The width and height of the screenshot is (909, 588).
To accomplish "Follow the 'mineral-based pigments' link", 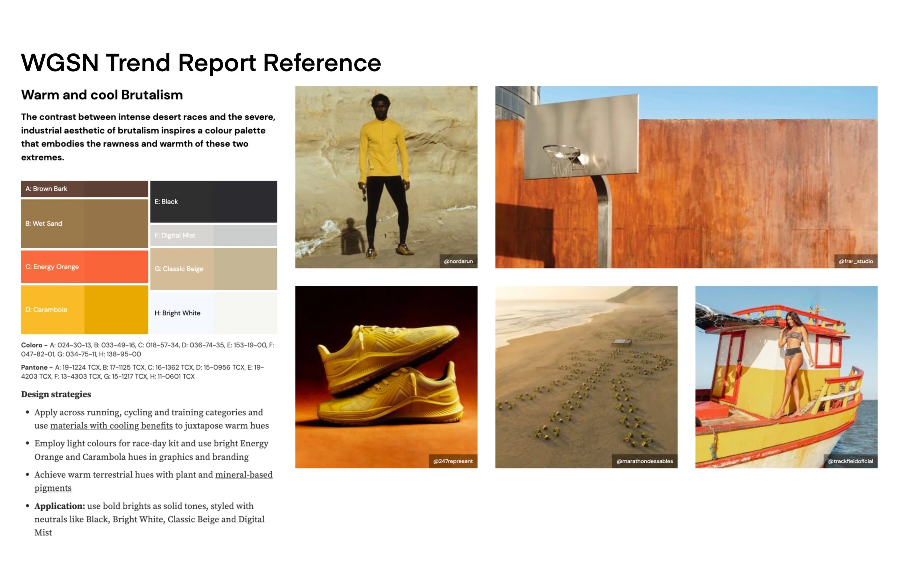I will click(244, 475).
